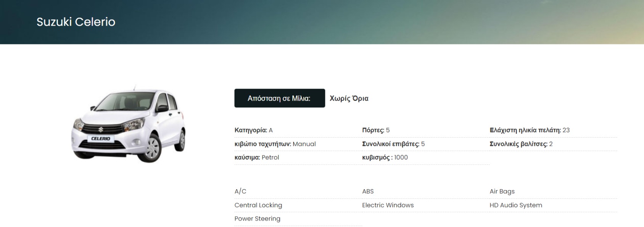644x227 pixels.
Task: Click the Electric Windows feature entry
Action: tap(388, 205)
